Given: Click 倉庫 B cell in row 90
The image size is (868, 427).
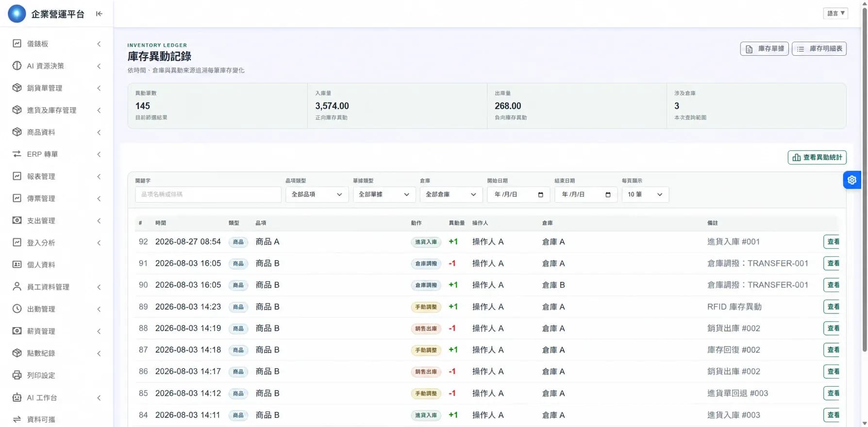Looking at the screenshot, I should tap(553, 285).
